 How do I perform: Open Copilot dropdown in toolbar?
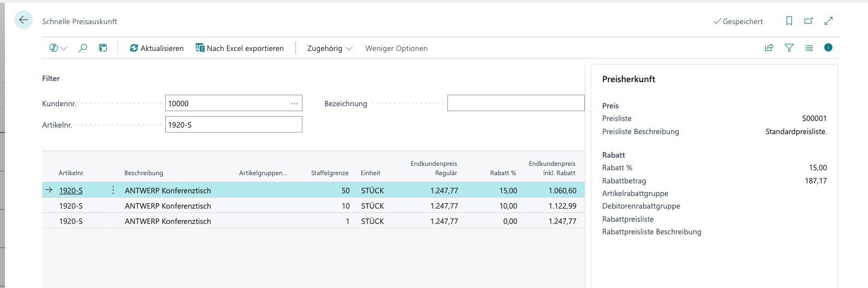click(x=58, y=48)
